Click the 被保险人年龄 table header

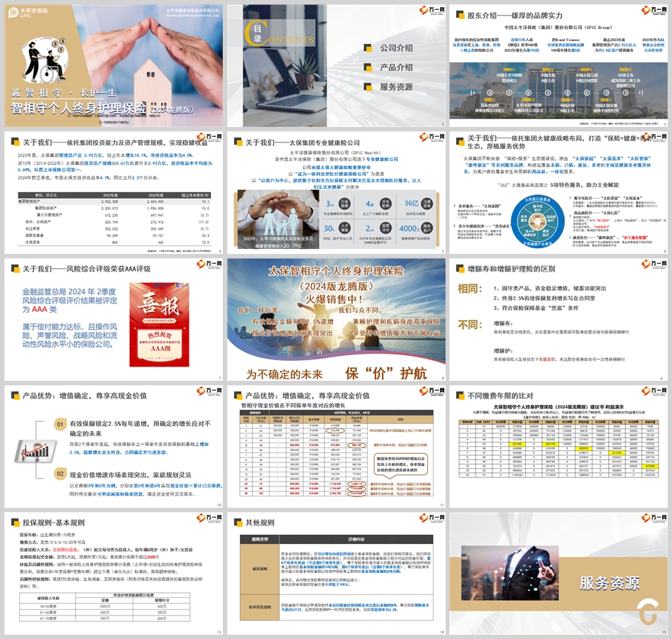(48, 598)
